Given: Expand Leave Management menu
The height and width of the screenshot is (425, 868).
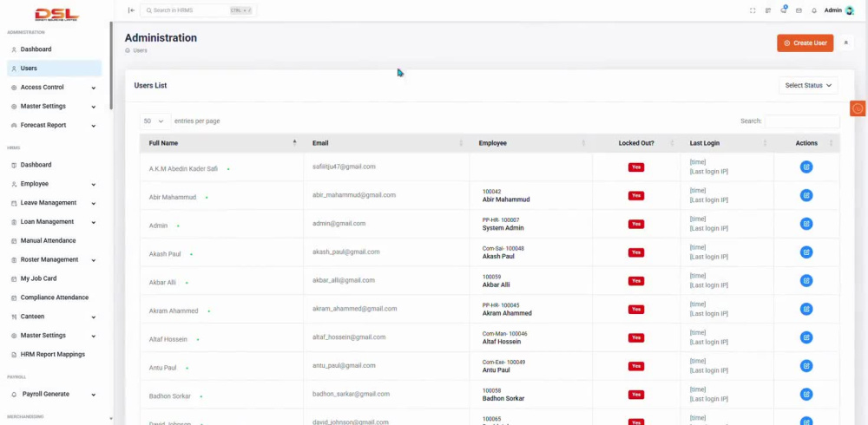Looking at the screenshot, I should pos(54,203).
